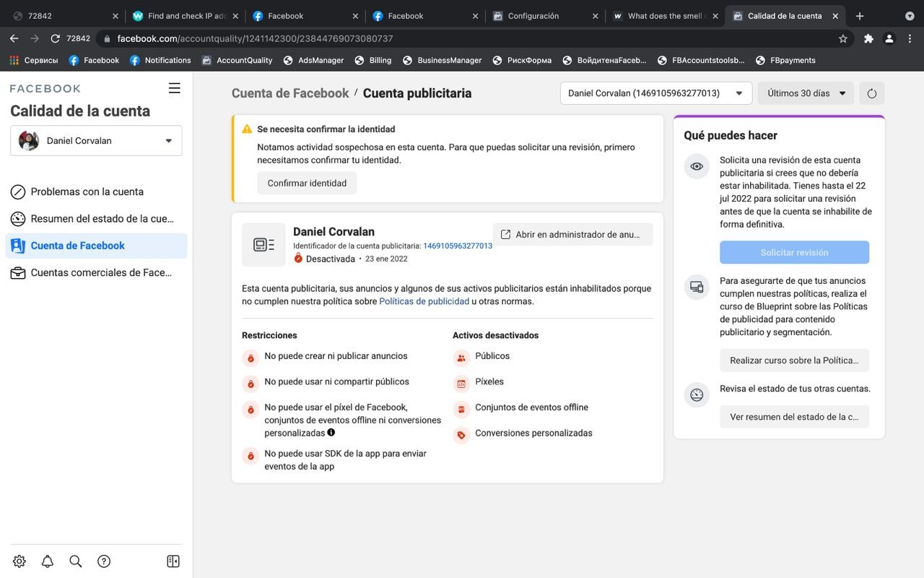The image size is (924, 578).
Task: Reload the current page
Action: [55, 38]
